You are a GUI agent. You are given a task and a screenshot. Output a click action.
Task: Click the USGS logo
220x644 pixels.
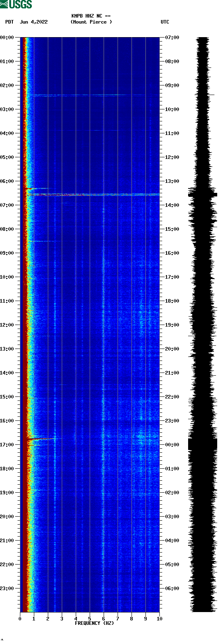(16, 4)
